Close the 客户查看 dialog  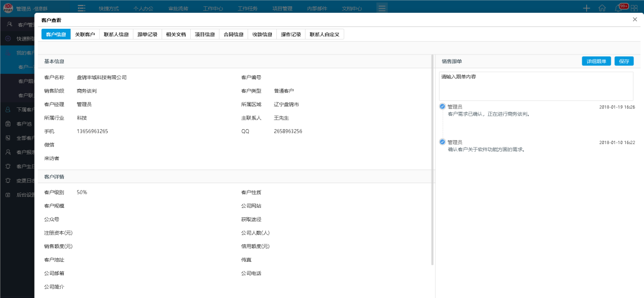tap(635, 19)
